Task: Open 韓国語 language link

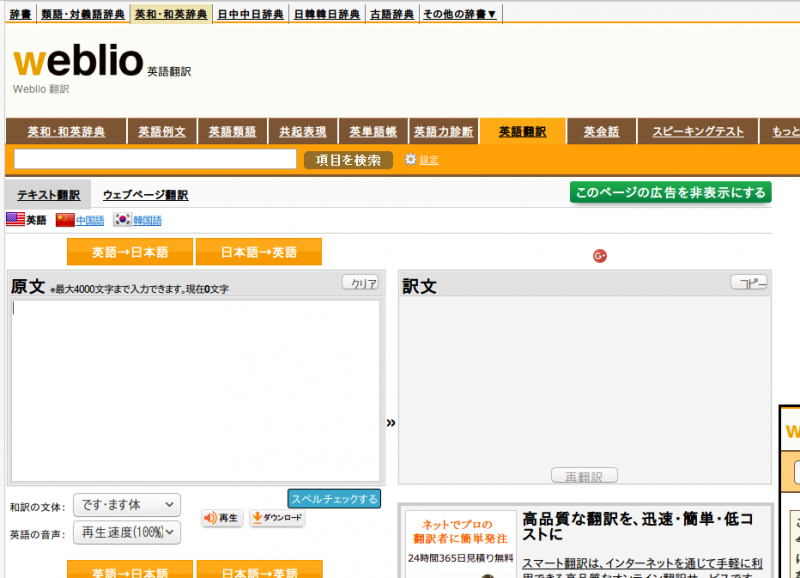Action: click(x=147, y=220)
